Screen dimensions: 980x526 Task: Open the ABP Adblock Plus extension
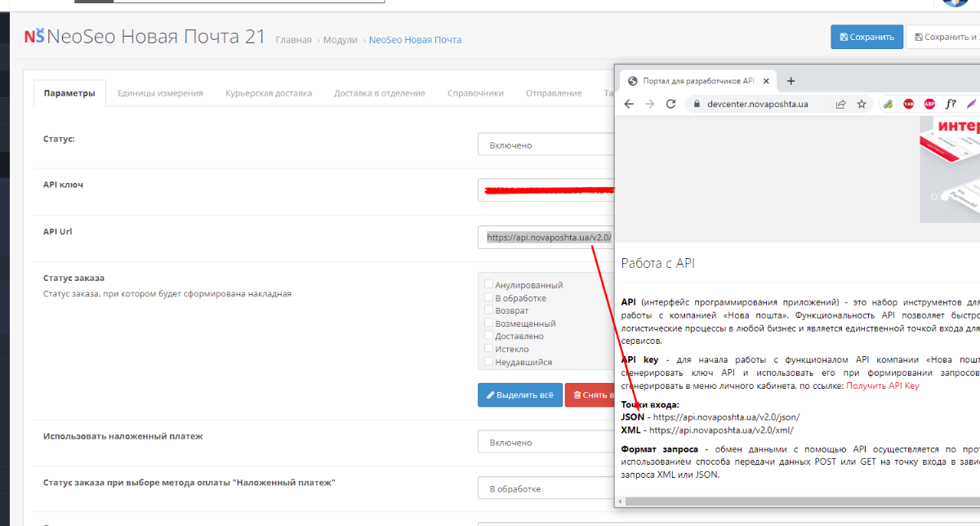929,104
